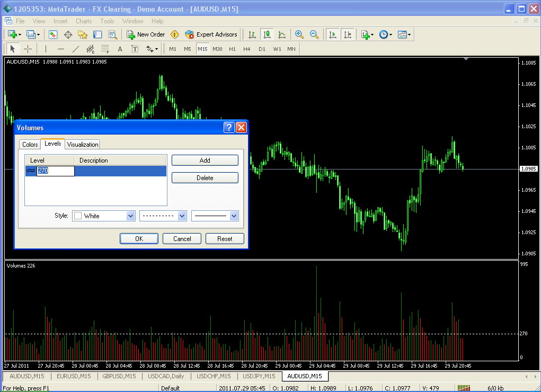Toggle the Terminal window icon

[97, 34]
